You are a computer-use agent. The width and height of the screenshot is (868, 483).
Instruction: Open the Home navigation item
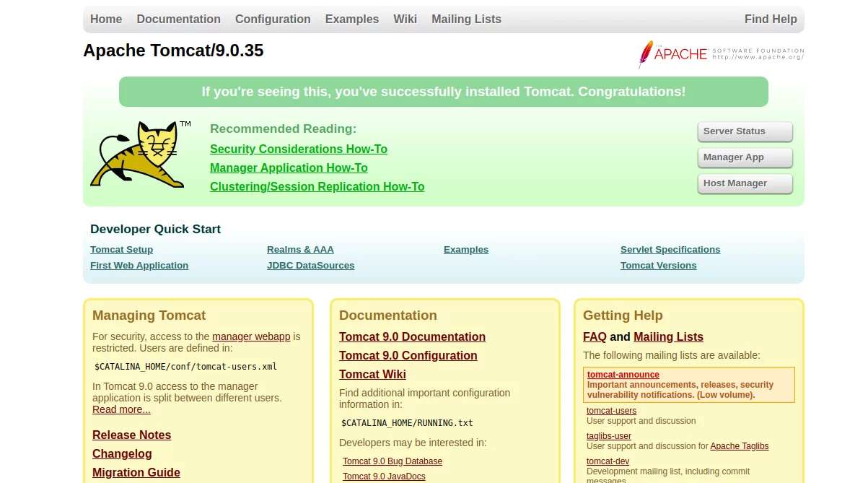106,19
